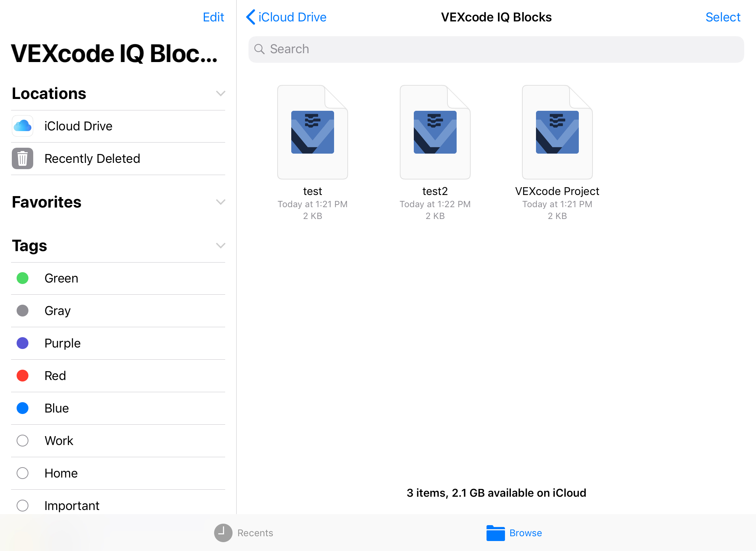Filter by the Green tag label
The width and height of the screenshot is (756, 551).
coord(61,278)
